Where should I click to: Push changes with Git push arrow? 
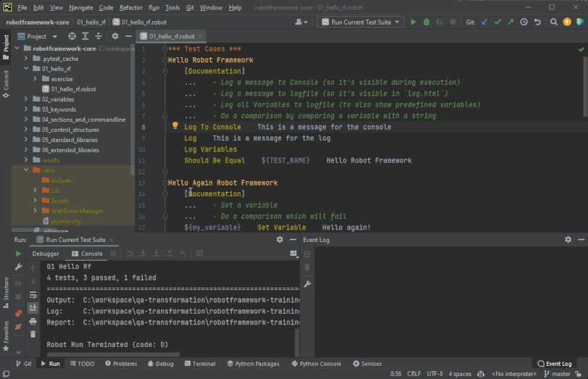[511, 22]
